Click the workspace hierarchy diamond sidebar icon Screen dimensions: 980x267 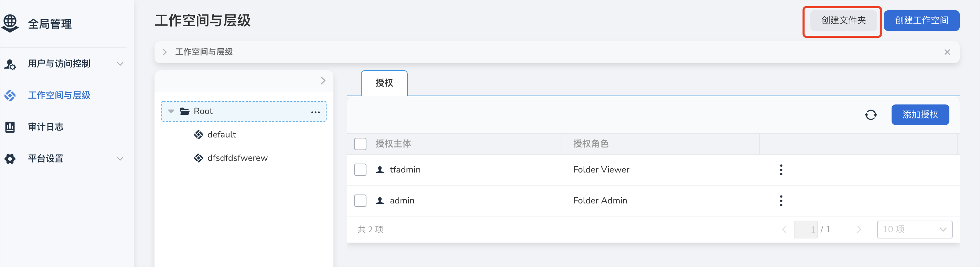click(x=10, y=95)
